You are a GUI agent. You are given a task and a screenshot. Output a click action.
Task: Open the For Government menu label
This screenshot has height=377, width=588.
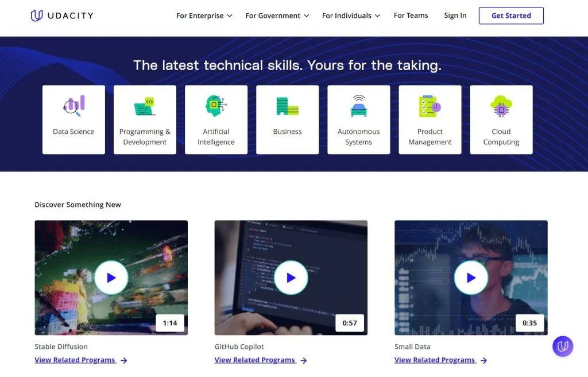273,16
